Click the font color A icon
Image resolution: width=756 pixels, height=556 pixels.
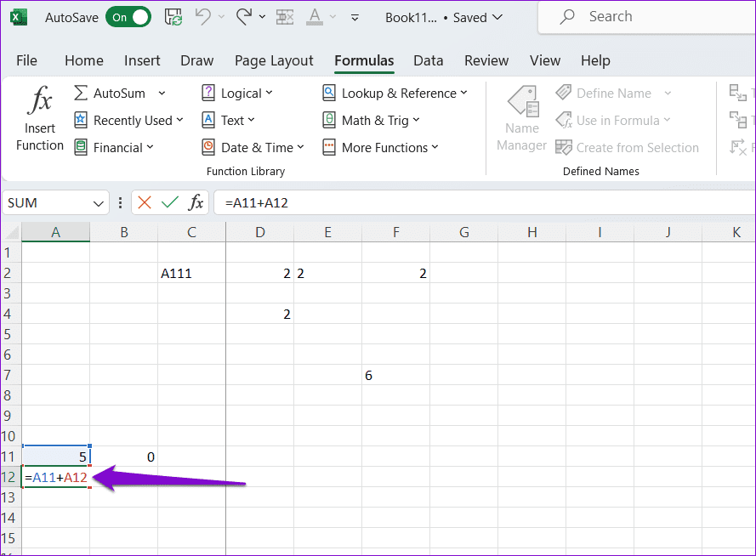315,17
